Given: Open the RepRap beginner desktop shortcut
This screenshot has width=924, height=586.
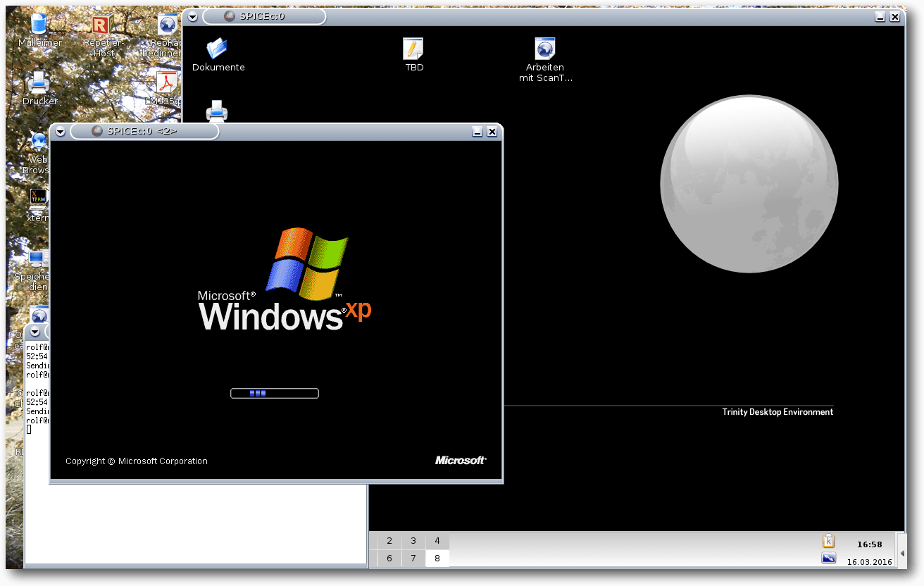Looking at the screenshot, I should [166, 25].
